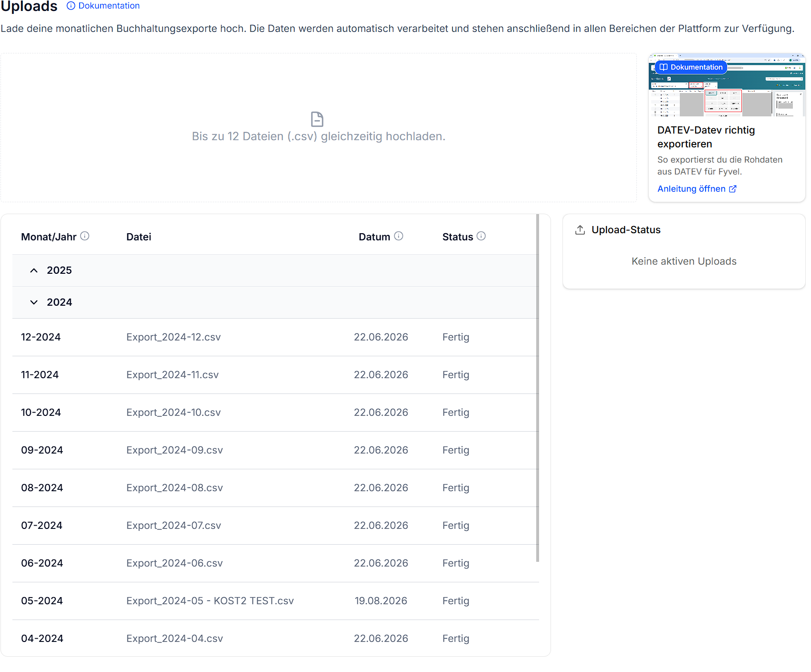811x672 pixels.
Task: Select the 06-2024 month cell
Action: [42, 563]
